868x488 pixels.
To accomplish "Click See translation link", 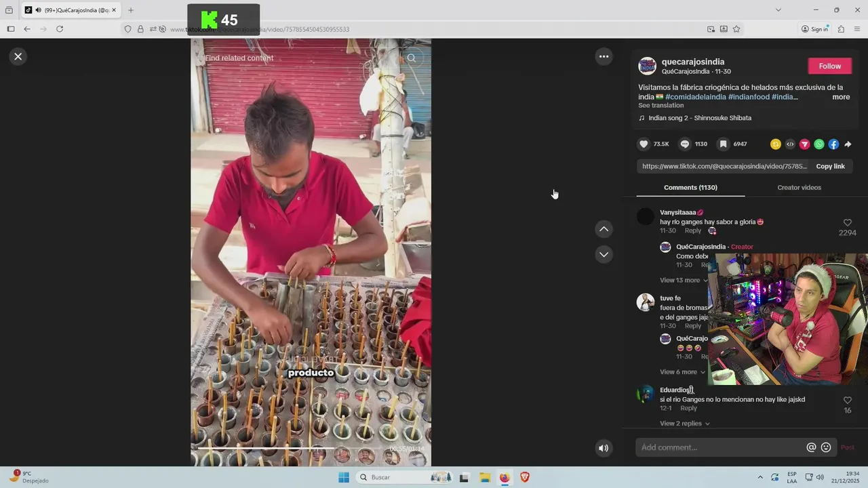I will coord(660,106).
